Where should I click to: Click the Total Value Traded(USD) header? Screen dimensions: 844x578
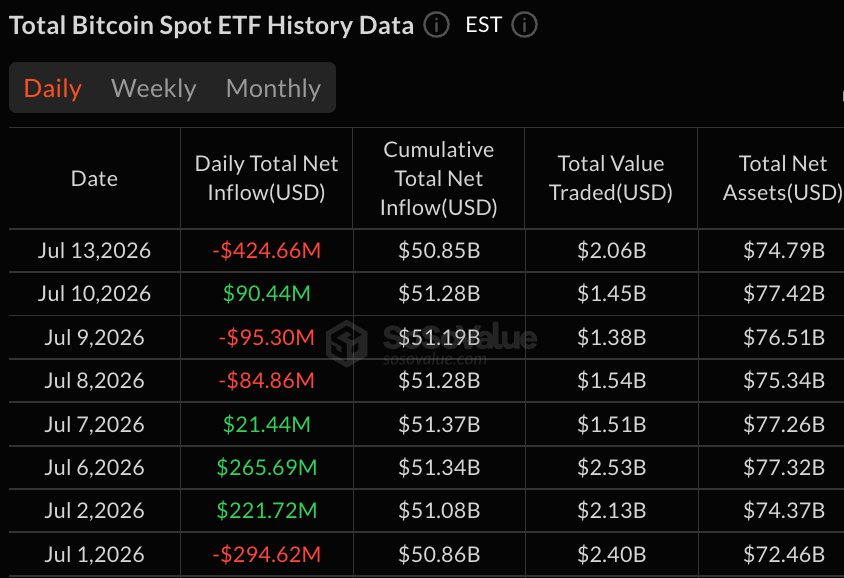click(x=611, y=178)
